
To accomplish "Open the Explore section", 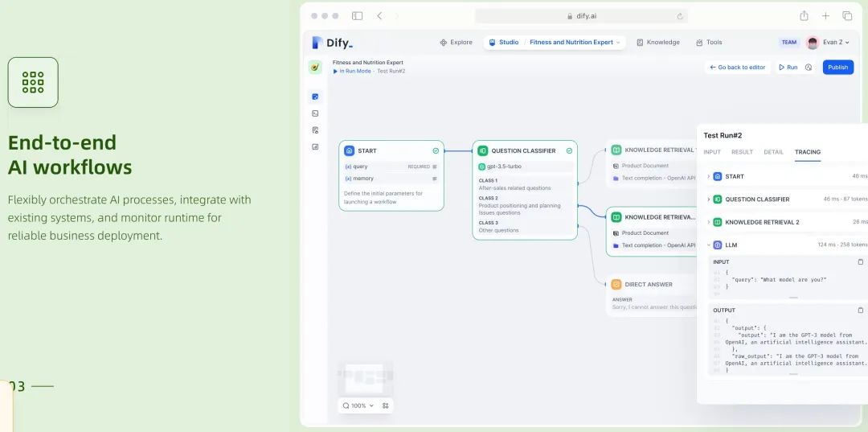I will pos(457,42).
